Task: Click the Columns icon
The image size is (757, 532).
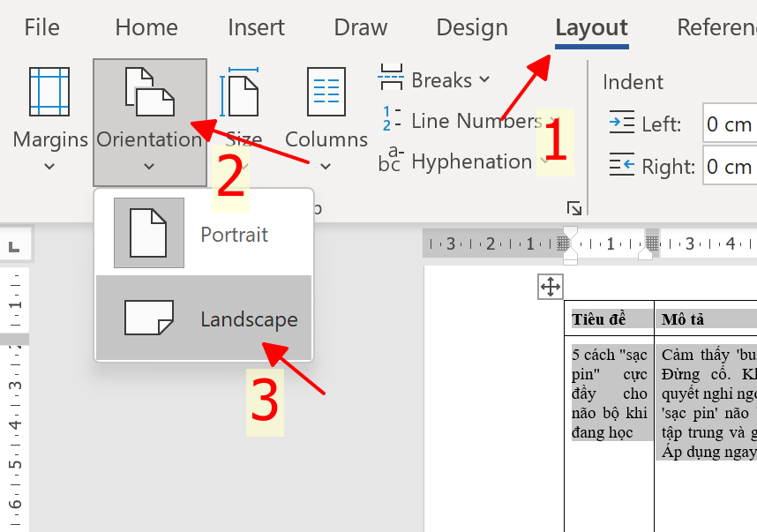Action: click(x=326, y=91)
